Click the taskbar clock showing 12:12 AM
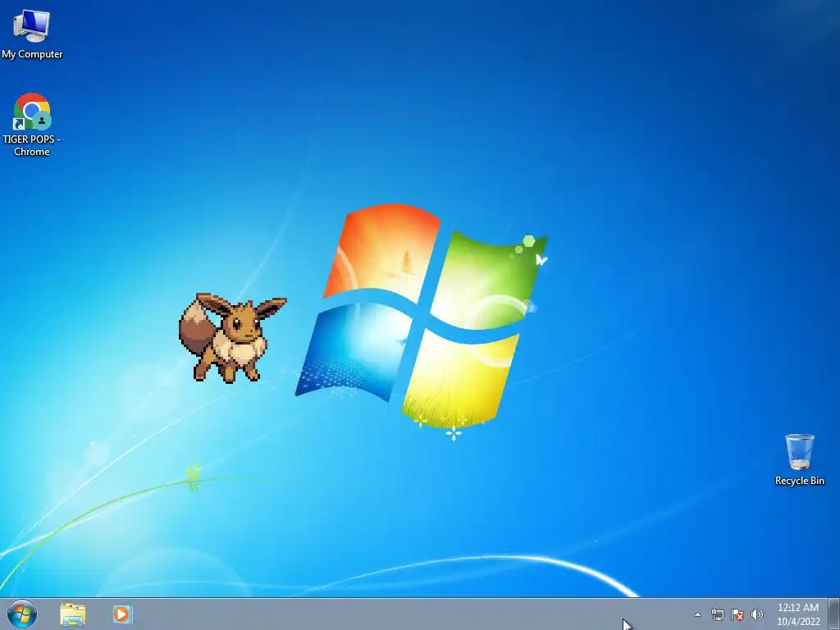The height and width of the screenshot is (630, 840). [x=798, y=614]
